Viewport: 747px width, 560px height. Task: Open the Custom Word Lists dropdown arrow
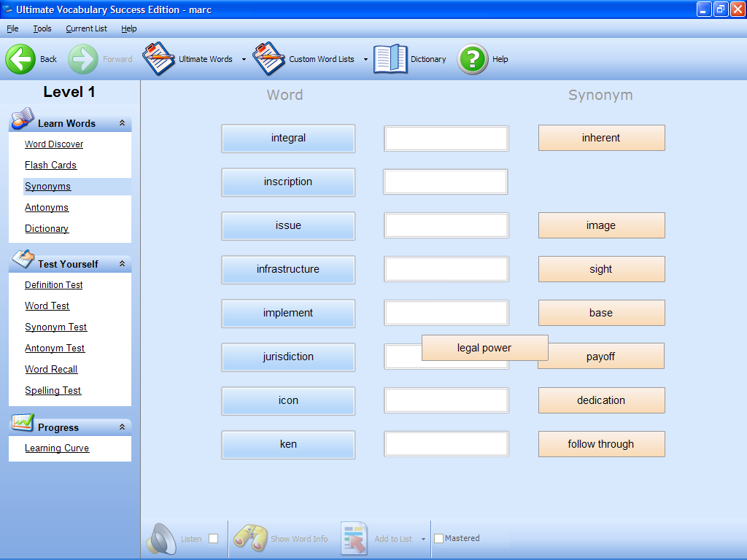(366, 60)
